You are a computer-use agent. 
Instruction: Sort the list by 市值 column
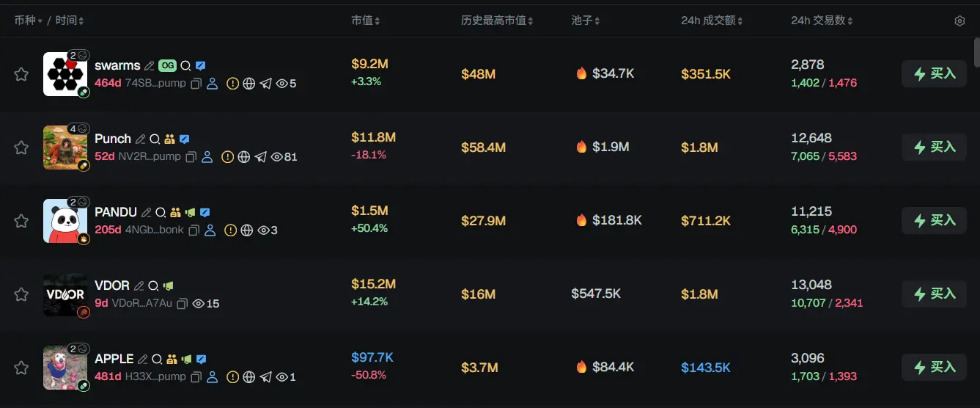tap(365, 21)
